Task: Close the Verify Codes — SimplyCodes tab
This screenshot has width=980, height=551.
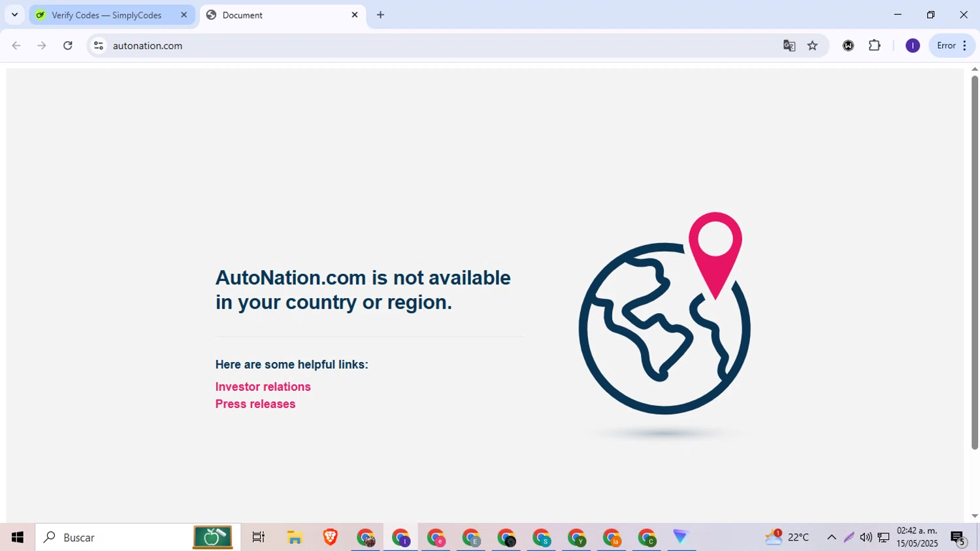Action: click(184, 14)
